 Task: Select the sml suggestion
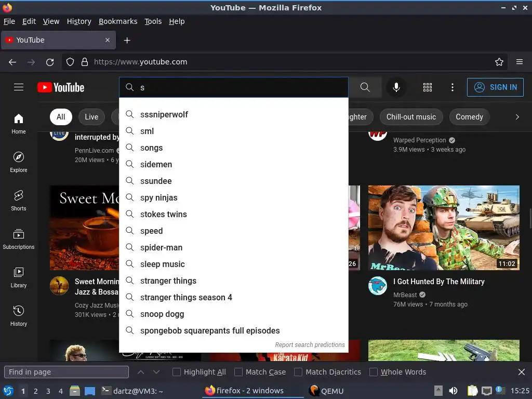pyautogui.click(x=234, y=131)
